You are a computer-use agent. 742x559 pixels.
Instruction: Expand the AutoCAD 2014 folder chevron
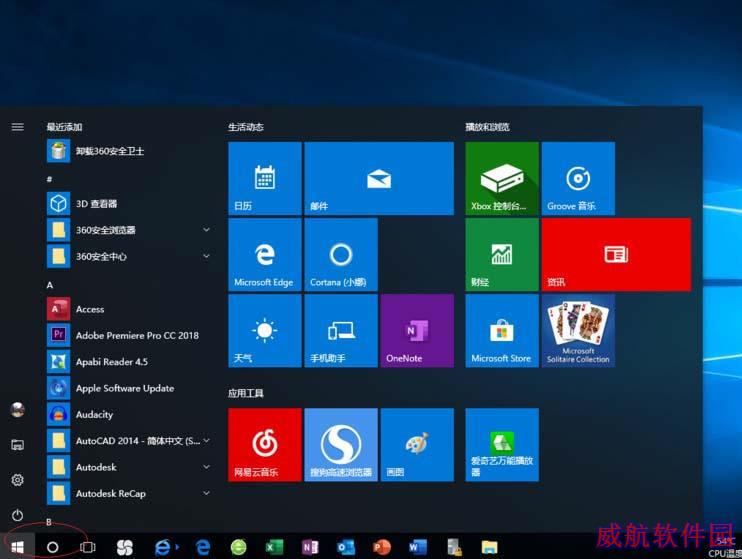click(x=206, y=441)
